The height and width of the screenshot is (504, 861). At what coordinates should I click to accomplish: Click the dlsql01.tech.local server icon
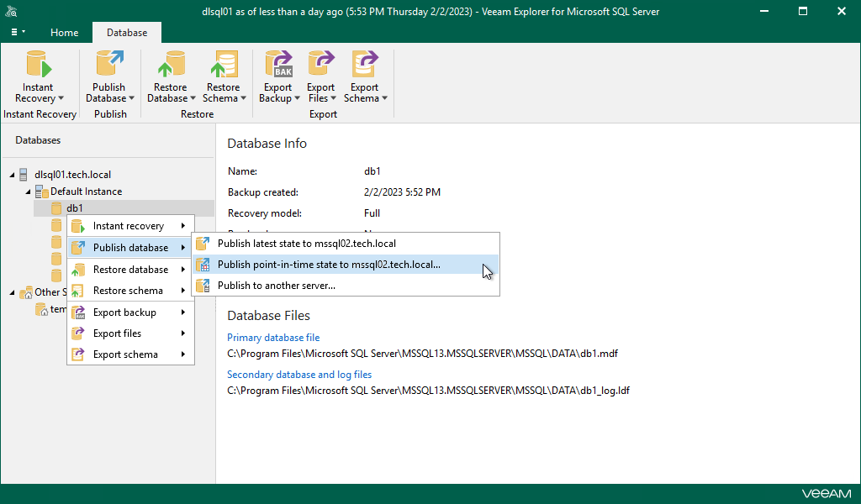[23, 175]
